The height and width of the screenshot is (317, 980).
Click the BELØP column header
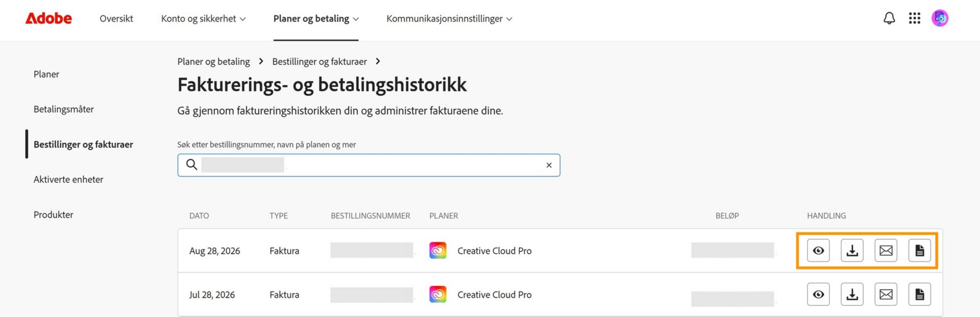click(x=727, y=216)
